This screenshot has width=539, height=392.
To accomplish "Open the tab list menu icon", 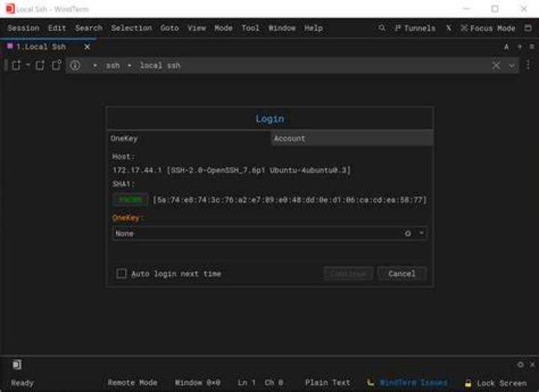I will (532, 46).
